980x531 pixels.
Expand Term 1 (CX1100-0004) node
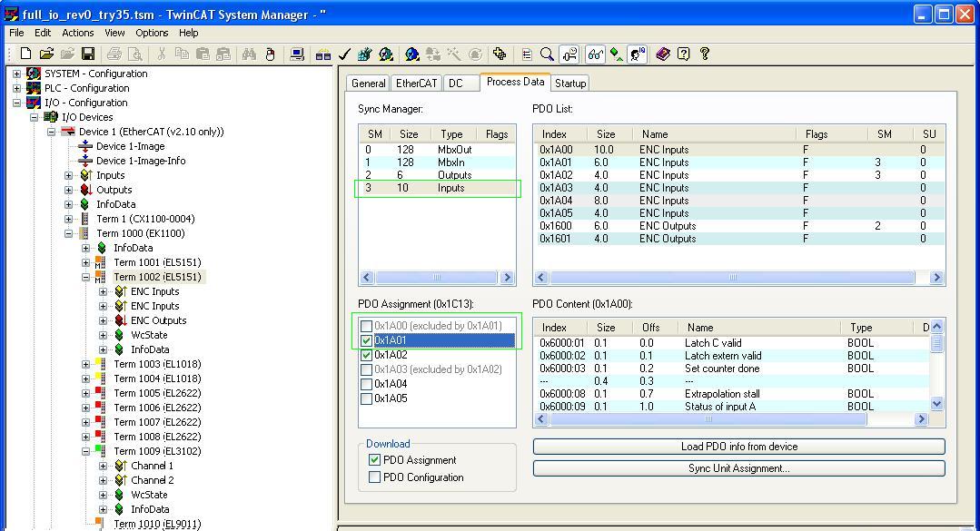(69, 219)
